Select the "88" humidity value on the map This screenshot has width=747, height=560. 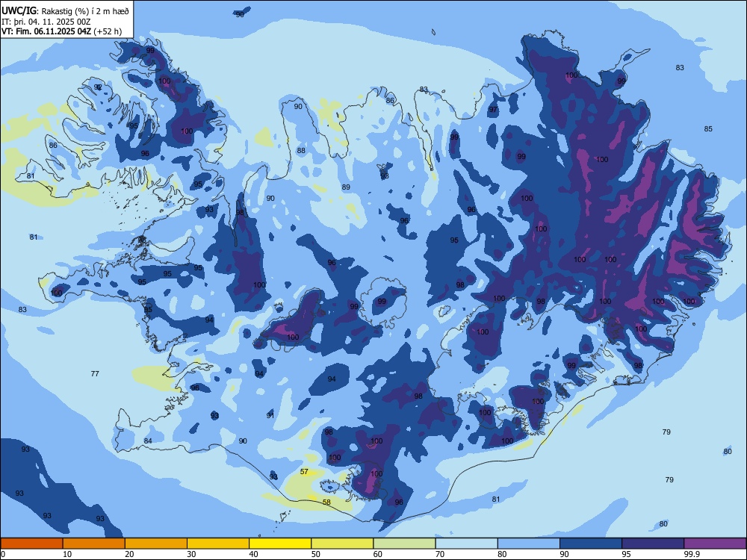click(x=301, y=151)
